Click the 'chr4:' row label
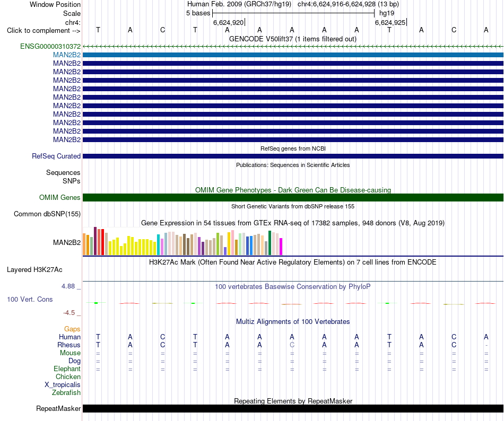 click(x=73, y=22)
